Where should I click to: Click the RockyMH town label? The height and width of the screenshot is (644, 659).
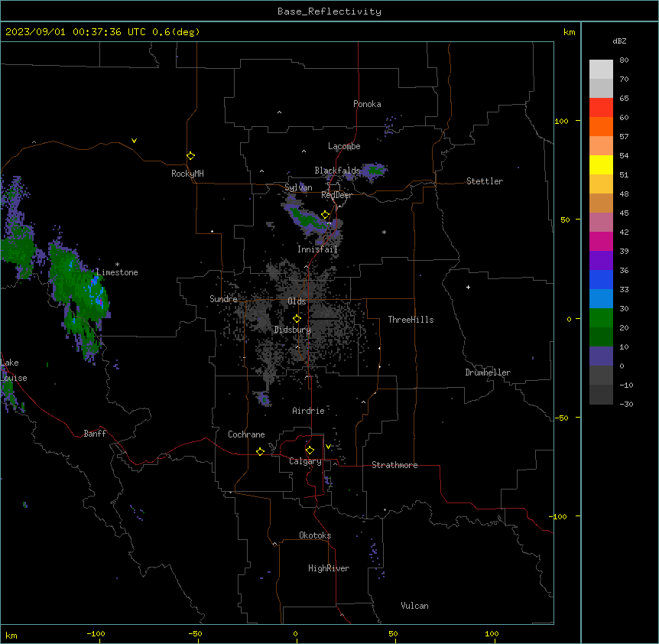pyautogui.click(x=187, y=174)
